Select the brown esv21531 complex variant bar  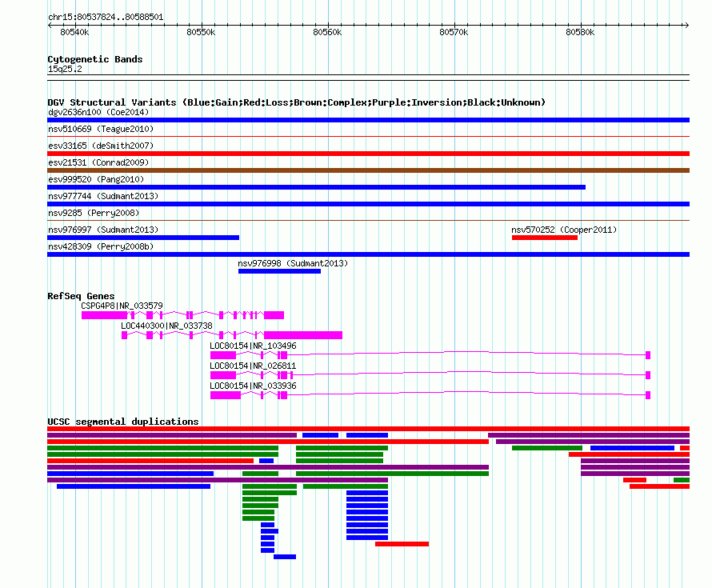[x=368, y=170]
